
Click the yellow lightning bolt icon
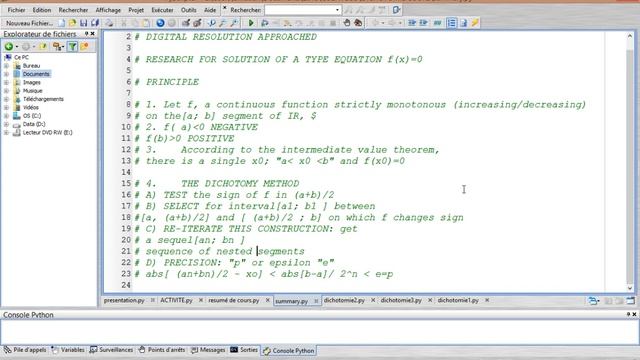pyautogui.click(x=475, y=23)
